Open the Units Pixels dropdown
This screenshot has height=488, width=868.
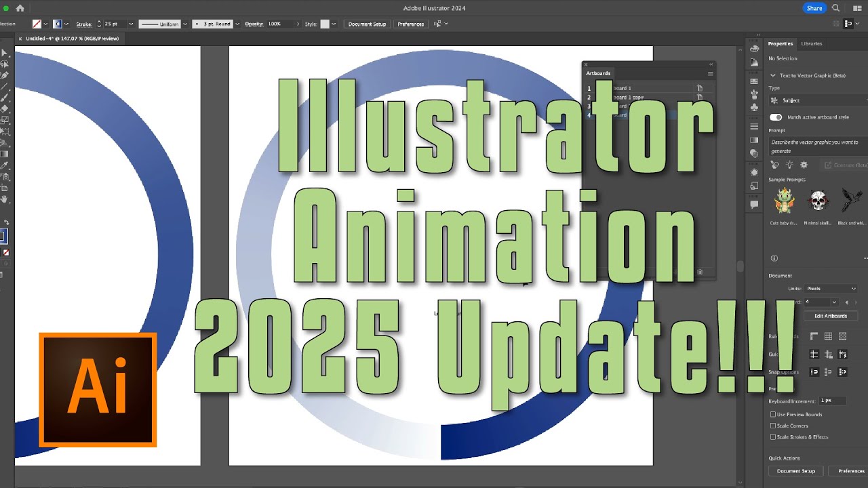pyautogui.click(x=831, y=289)
